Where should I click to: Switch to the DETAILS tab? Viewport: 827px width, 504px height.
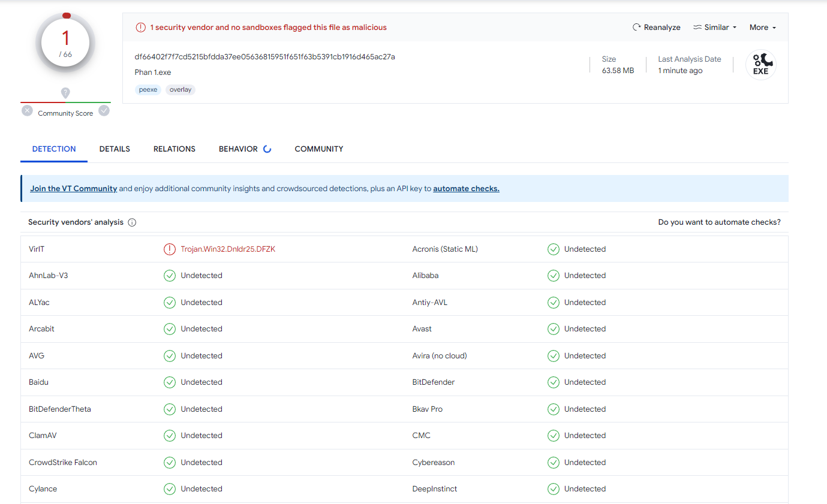pyautogui.click(x=115, y=149)
